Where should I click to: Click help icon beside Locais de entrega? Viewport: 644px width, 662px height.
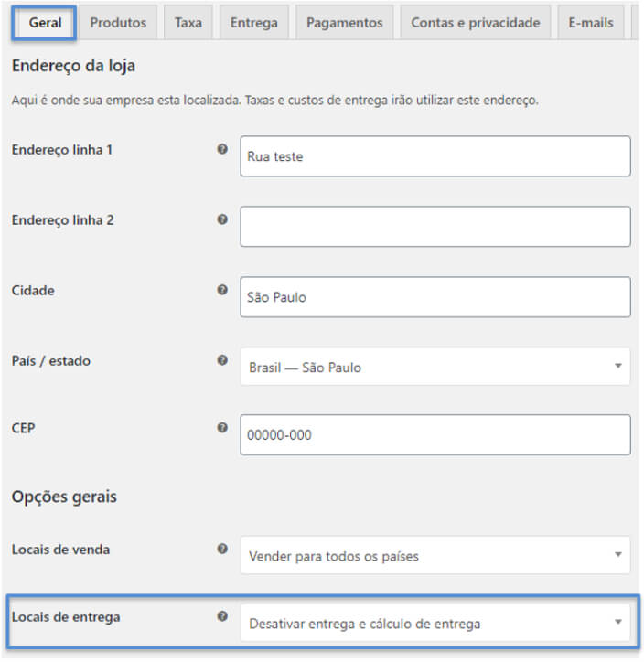point(222,616)
